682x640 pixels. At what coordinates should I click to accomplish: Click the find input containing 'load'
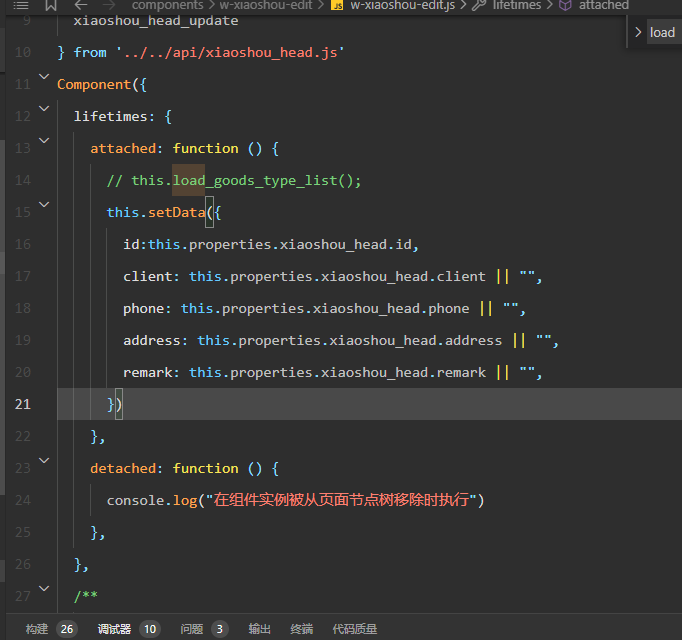[664, 32]
